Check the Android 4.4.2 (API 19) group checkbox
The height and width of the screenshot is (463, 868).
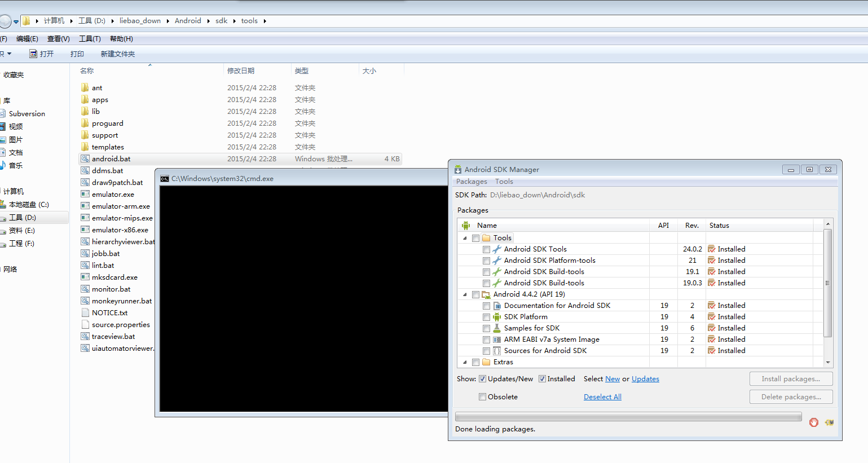[x=475, y=294]
